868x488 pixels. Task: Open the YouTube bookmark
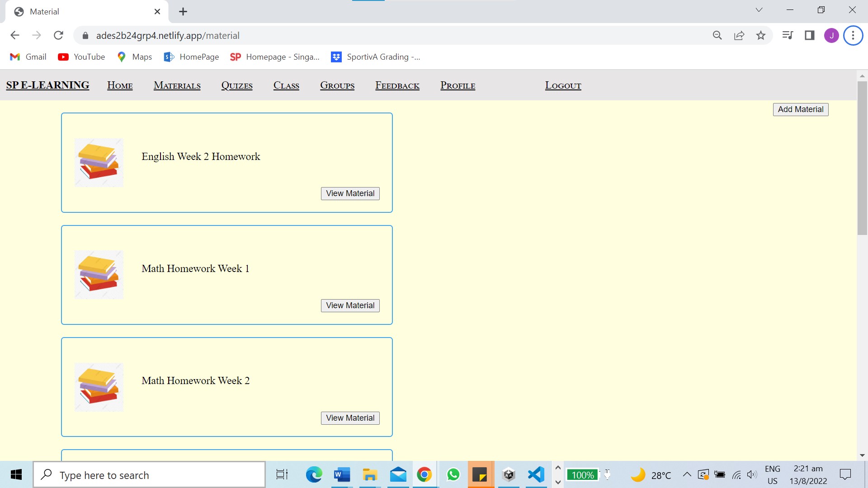pos(81,57)
